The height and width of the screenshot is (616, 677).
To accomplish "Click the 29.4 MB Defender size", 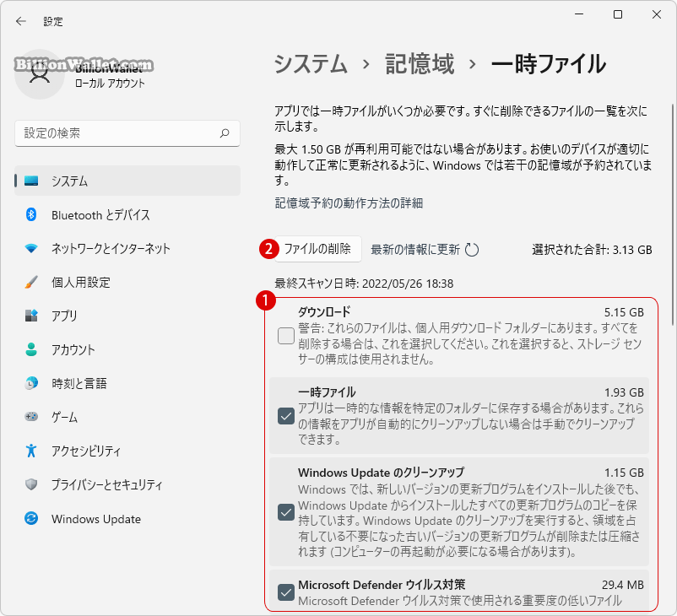I will click(x=623, y=585).
